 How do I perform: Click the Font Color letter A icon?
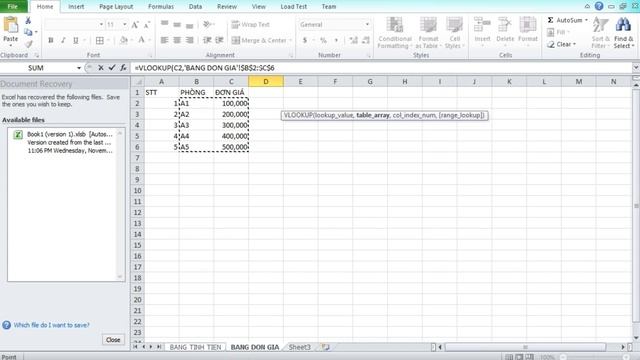click(x=141, y=40)
